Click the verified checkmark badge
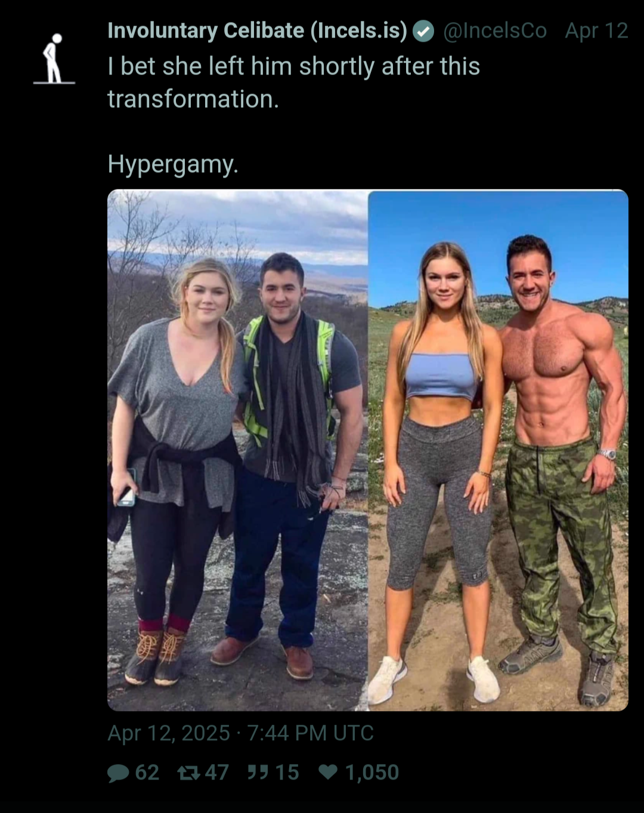Screen dimensions: 644x813 click(x=423, y=31)
